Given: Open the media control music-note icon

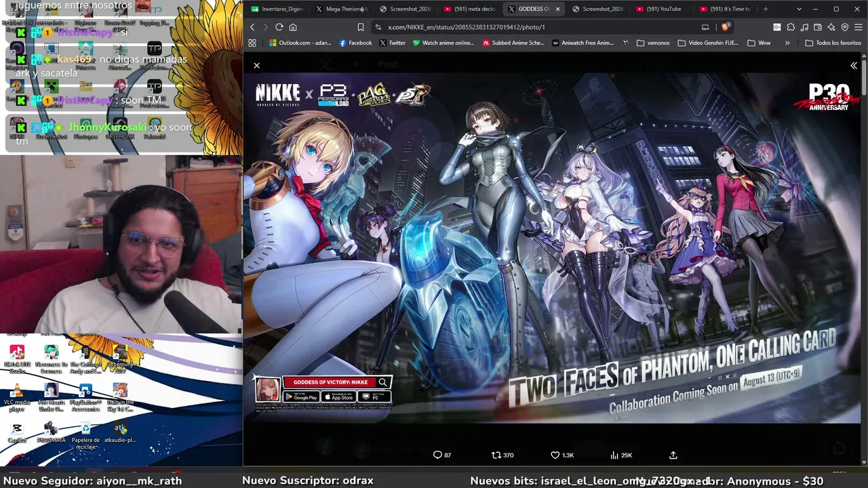Looking at the screenshot, I should (x=804, y=27).
